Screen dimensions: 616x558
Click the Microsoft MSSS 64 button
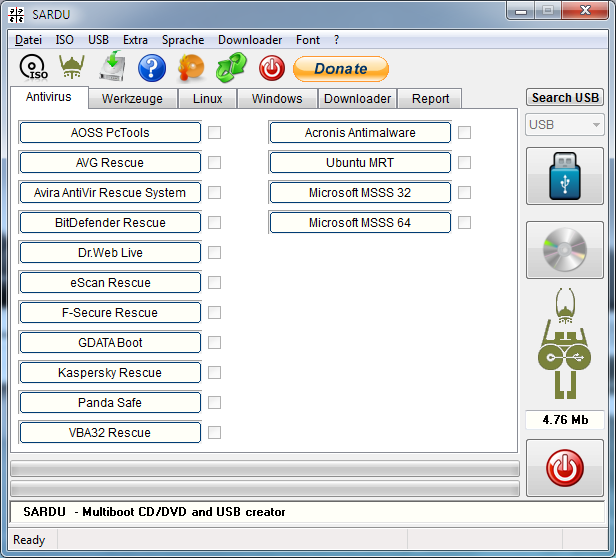click(x=360, y=222)
